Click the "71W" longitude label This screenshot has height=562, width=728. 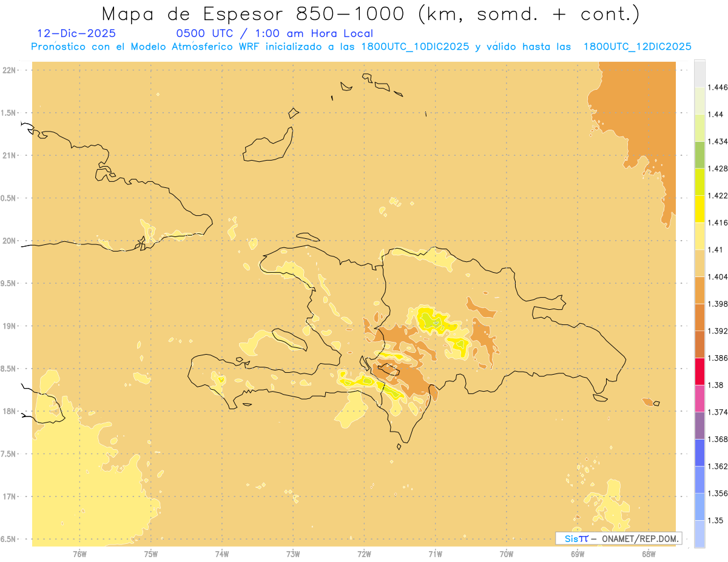(436, 554)
